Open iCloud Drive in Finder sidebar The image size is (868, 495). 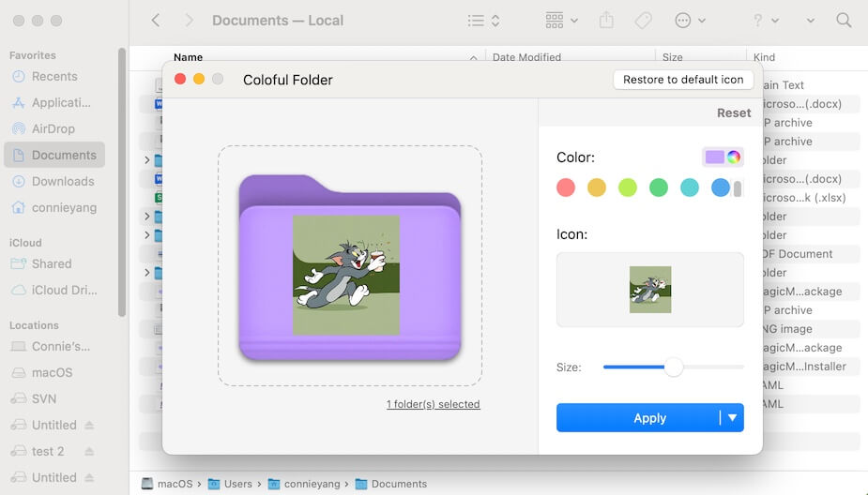[54, 290]
